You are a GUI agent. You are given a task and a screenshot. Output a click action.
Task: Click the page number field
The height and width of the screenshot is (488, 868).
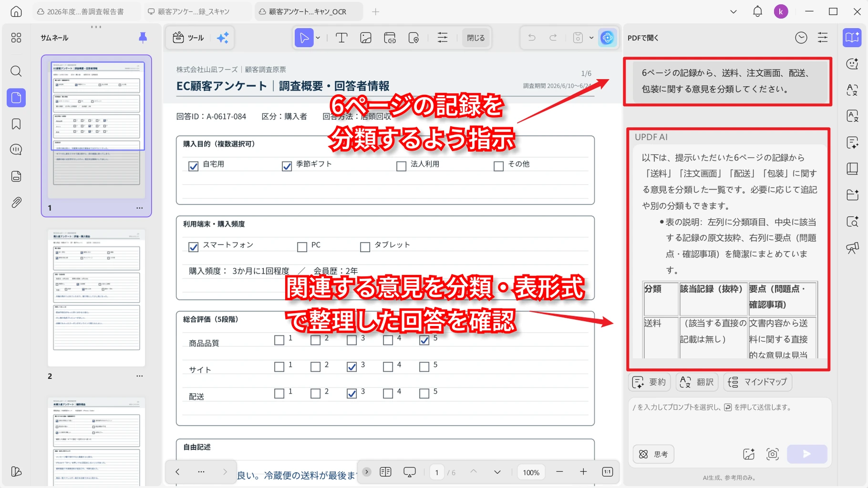click(x=436, y=472)
